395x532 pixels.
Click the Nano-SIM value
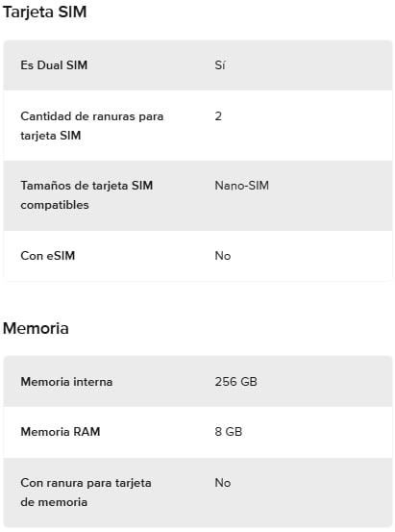click(x=242, y=186)
